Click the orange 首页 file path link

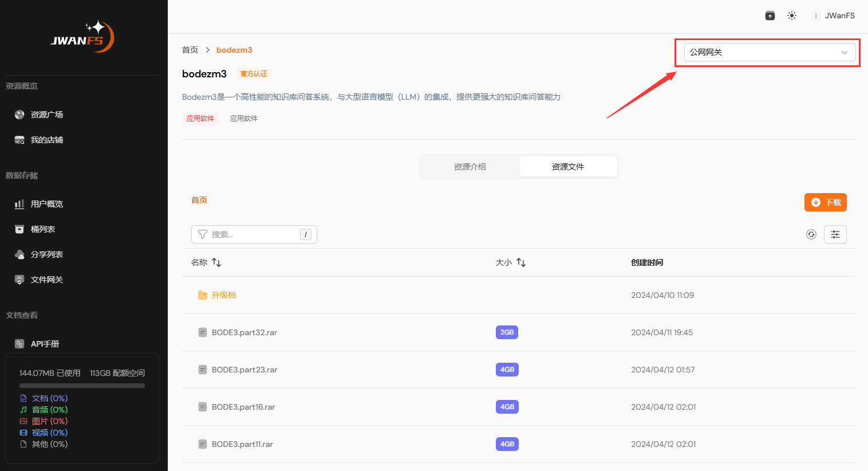tap(199, 200)
